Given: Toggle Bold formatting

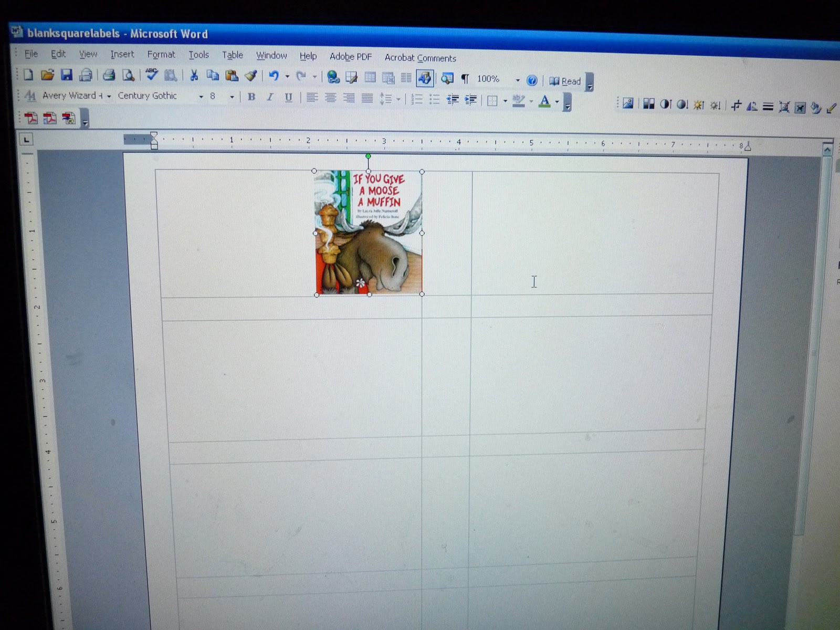Looking at the screenshot, I should tap(251, 97).
